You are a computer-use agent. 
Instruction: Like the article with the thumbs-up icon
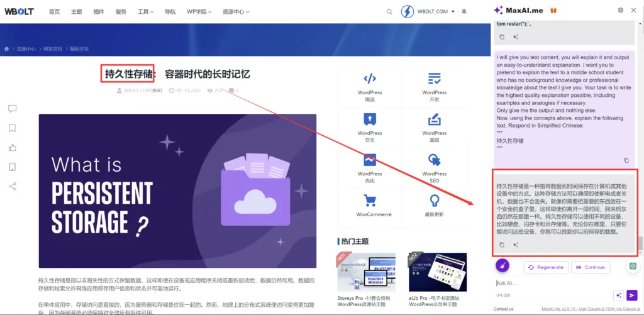pos(13,147)
